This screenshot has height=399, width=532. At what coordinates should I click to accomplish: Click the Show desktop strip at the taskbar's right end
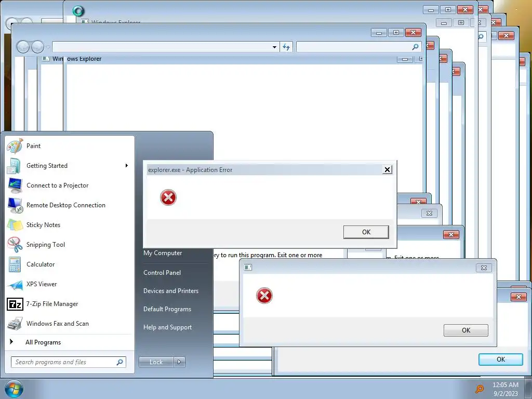pyautogui.click(x=528, y=389)
